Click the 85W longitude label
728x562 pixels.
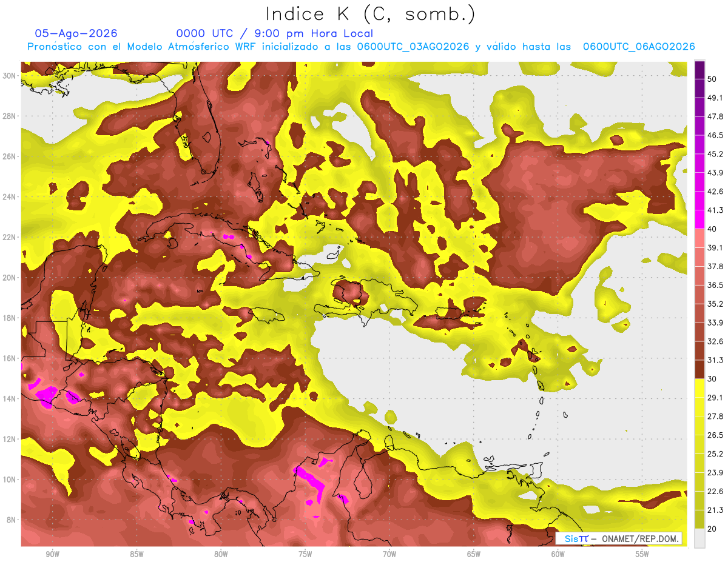coord(136,554)
